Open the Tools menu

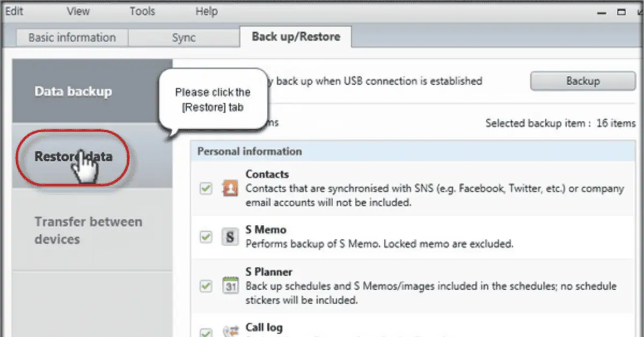[142, 11]
